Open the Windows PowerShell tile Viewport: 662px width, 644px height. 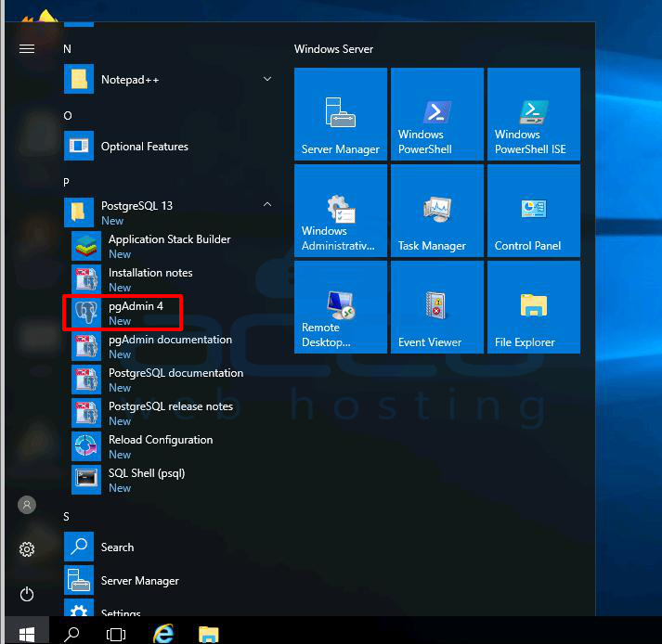(437, 114)
